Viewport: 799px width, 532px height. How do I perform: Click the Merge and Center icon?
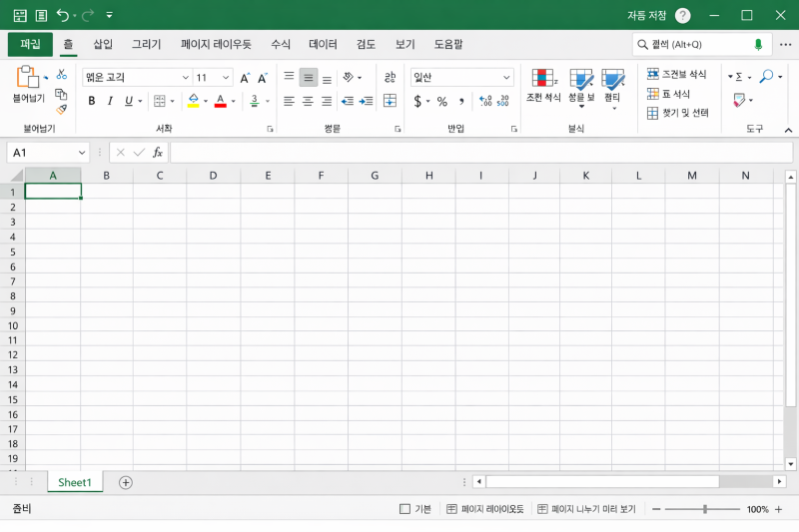tap(390, 100)
